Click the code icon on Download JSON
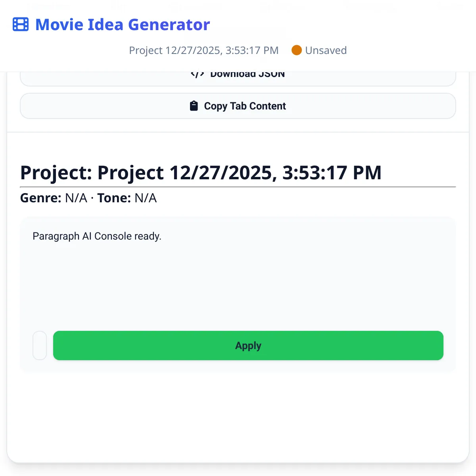 [x=197, y=73]
